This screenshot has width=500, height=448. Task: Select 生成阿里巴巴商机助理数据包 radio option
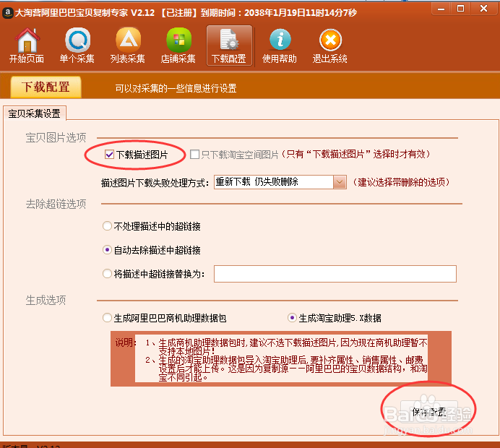[x=107, y=318]
